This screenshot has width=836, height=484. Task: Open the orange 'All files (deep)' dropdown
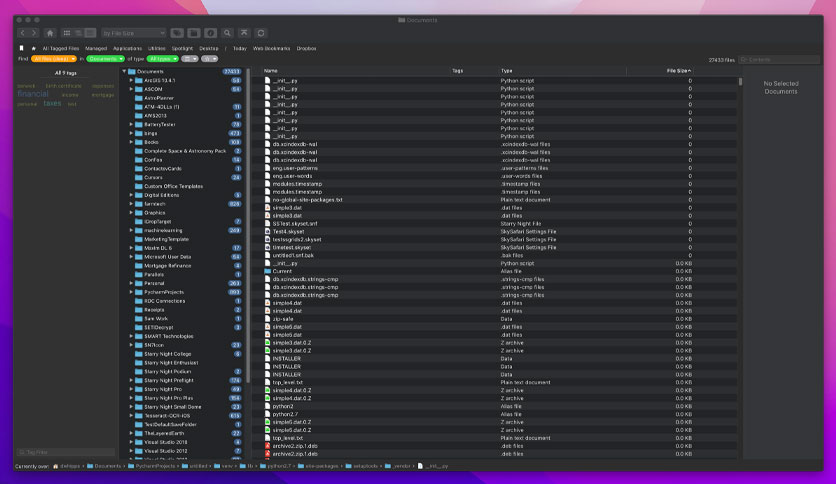[54, 59]
